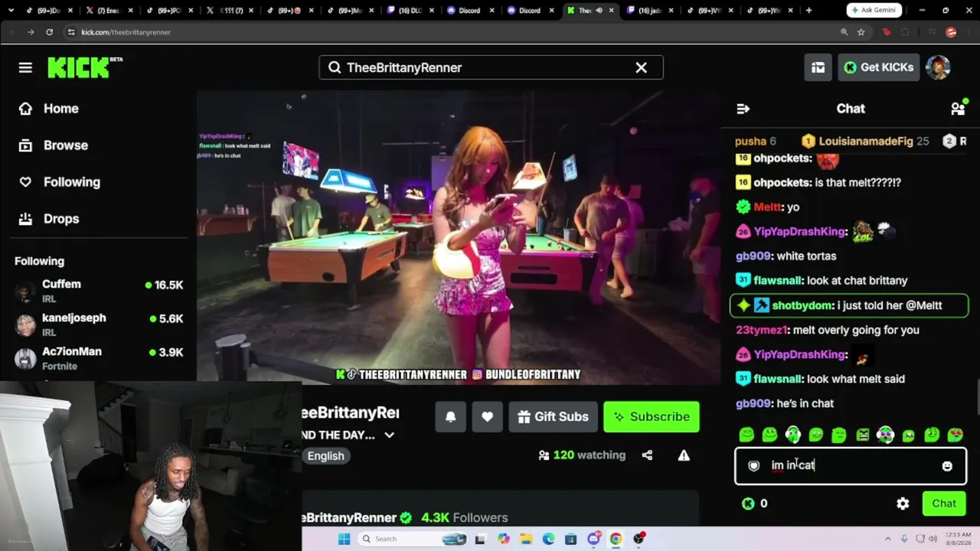The image size is (980, 551).
Task: Share the stream via share icon
Action: pos(647,455)
